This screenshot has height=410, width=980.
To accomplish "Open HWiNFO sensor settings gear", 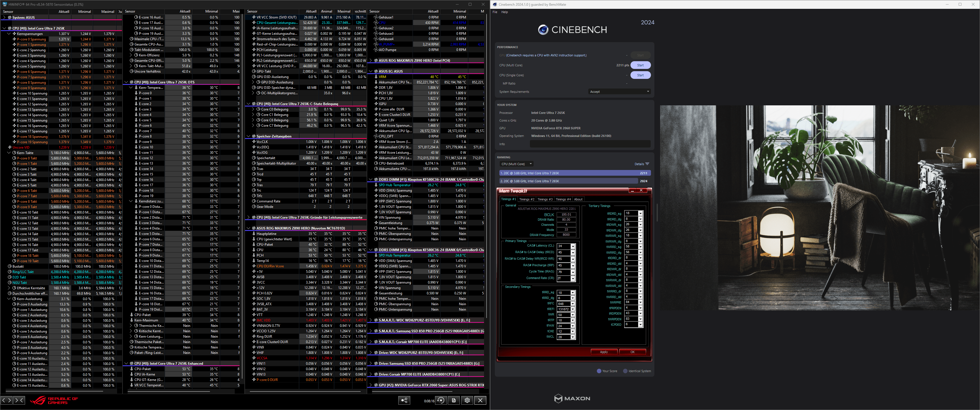I will pyautogui.click(x=467, y=400).
